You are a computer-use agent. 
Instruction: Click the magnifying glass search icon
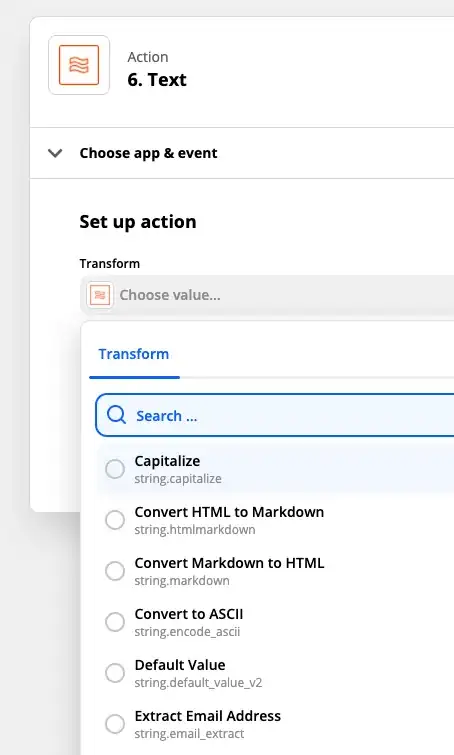[117, 415]
